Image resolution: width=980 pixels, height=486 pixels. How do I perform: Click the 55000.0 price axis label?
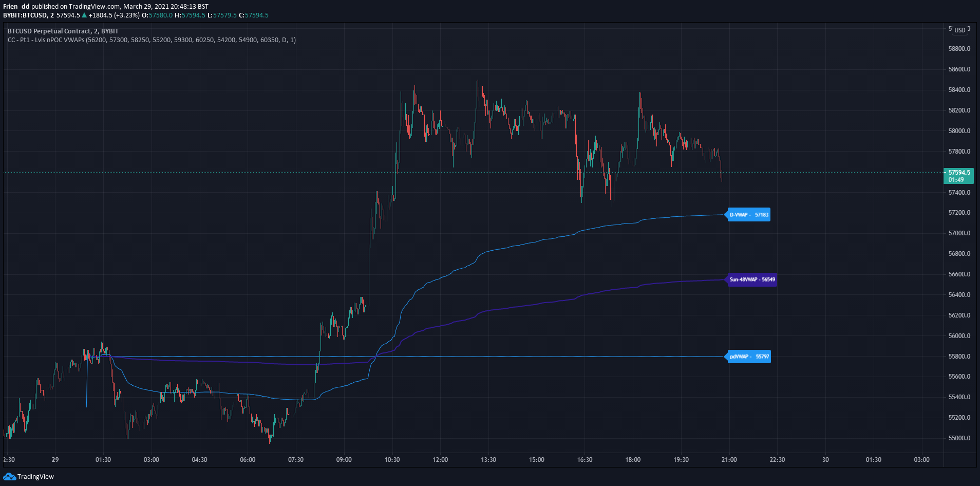(x=959, y=438)
